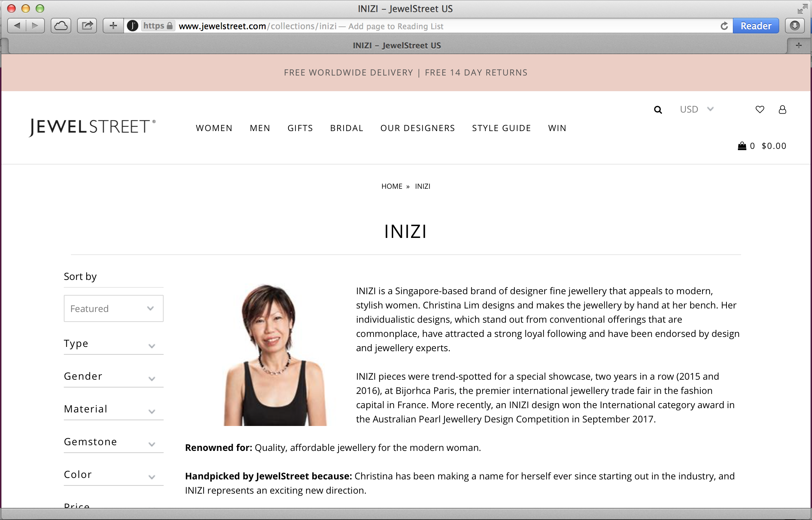Open a new tab with tab bar plus
The image size is (812, 520).
point(799,45)
